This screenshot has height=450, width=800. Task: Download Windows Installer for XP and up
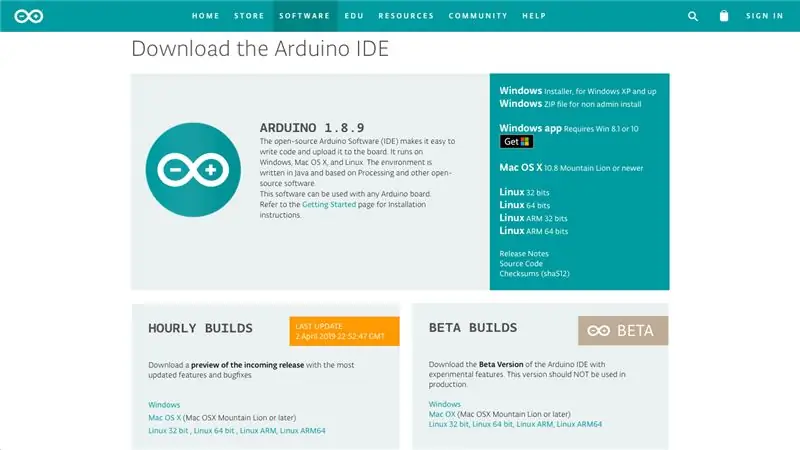[578, 91]
